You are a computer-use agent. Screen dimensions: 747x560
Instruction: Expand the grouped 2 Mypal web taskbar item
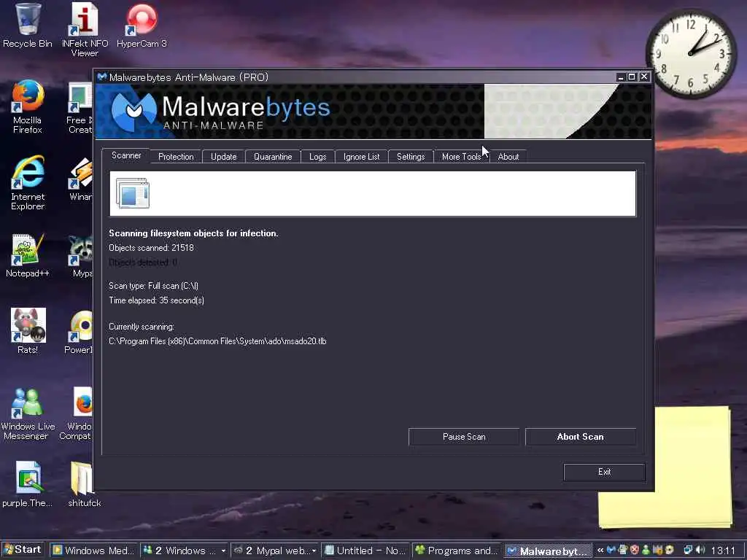(x=275, y=551)
